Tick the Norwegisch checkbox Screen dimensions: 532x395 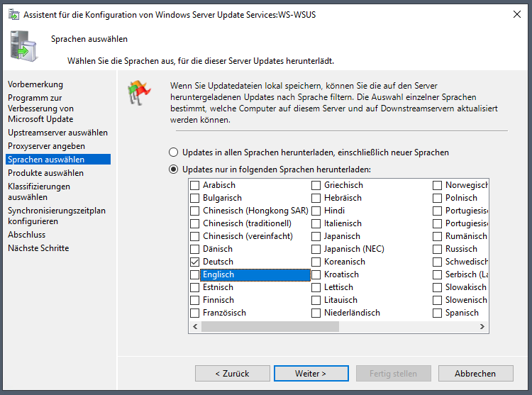tap(438, 185)
